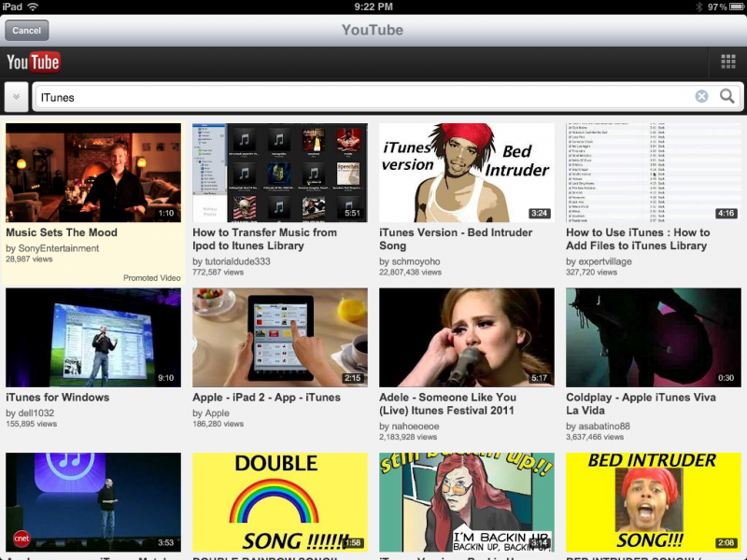Open the Apple iPad 2 App thumbnail
Screen dimensions: 747x560
click(280, 338)
